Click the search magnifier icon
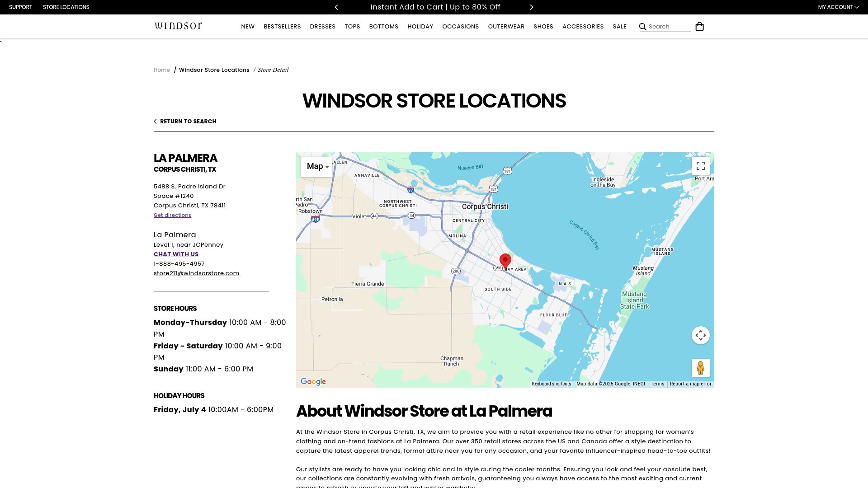The image size is (868, 488). pos(642,27)
